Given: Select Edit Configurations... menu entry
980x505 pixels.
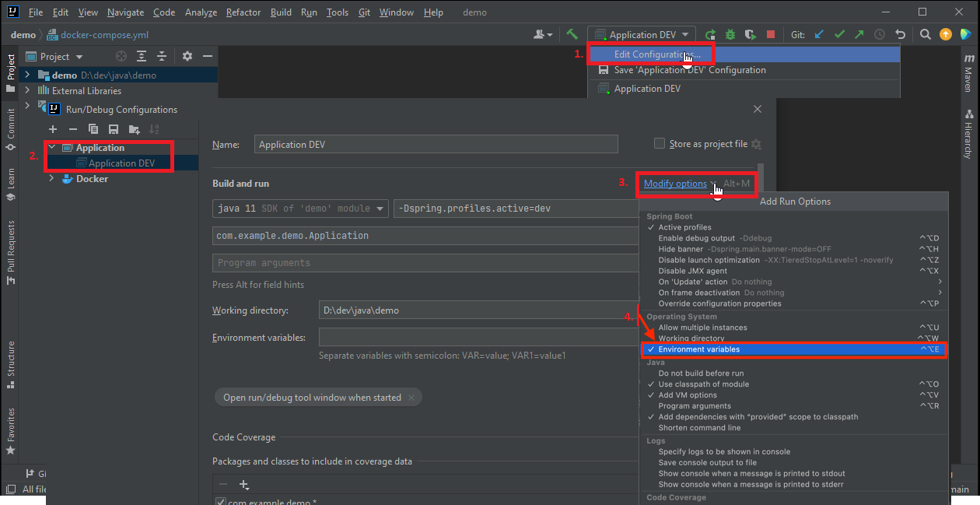Looking at the screenshot, I should 744,54.
